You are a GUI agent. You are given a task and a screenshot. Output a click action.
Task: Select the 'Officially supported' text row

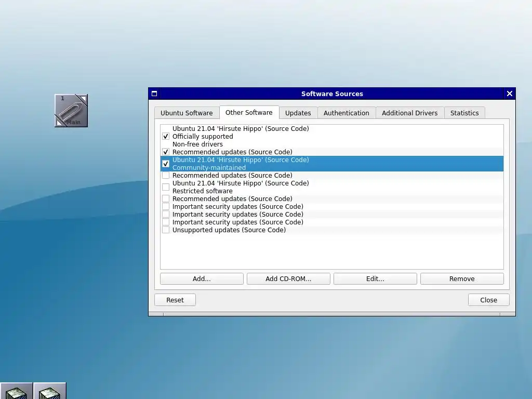point(203,137)
